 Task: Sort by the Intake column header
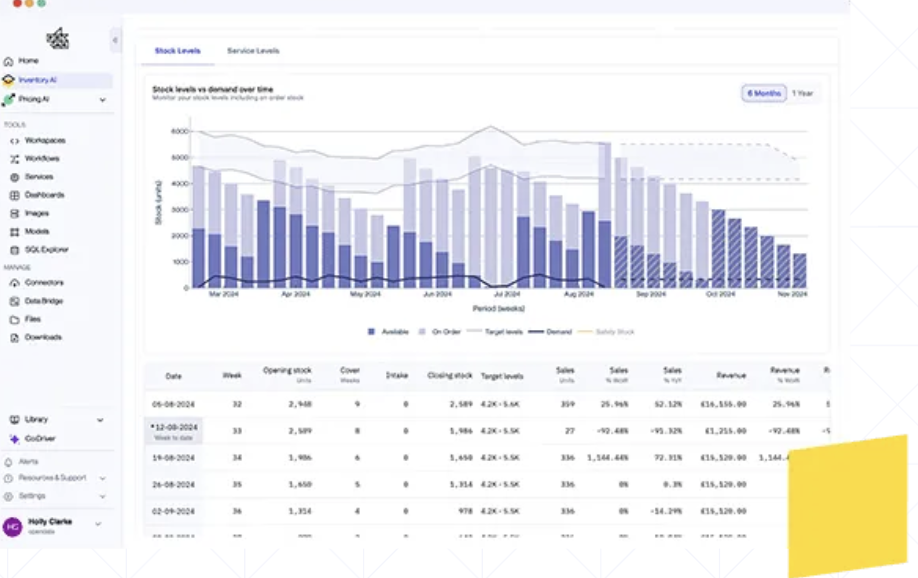397,375
